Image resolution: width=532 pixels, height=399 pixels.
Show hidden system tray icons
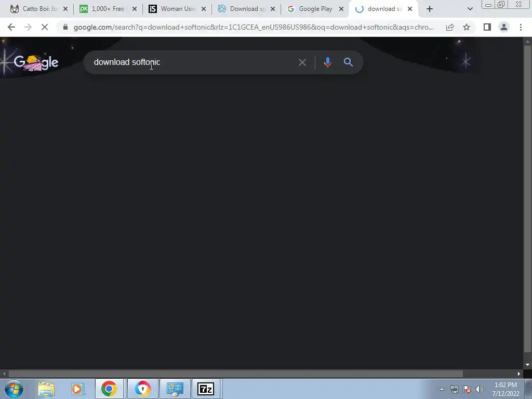[442, 389]
